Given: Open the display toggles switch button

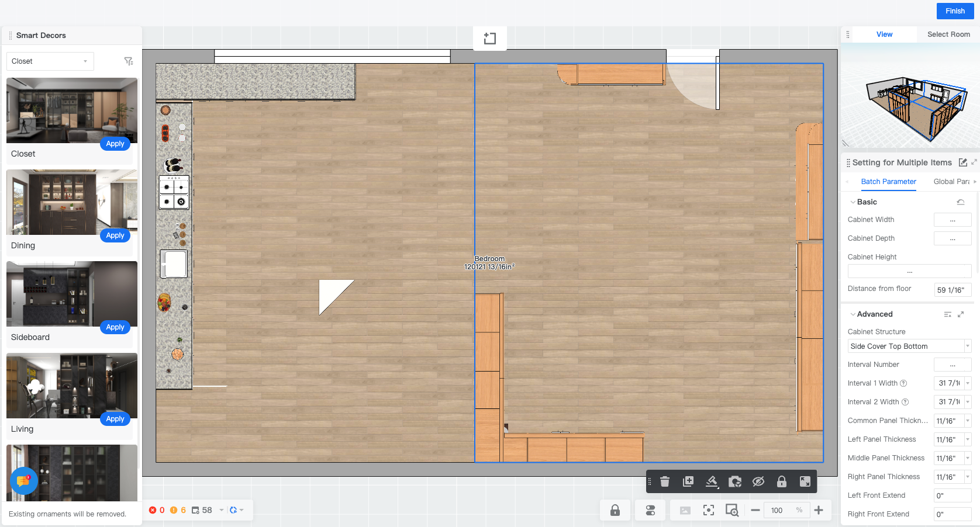Looking at the screenshot, I should point(650,510).
